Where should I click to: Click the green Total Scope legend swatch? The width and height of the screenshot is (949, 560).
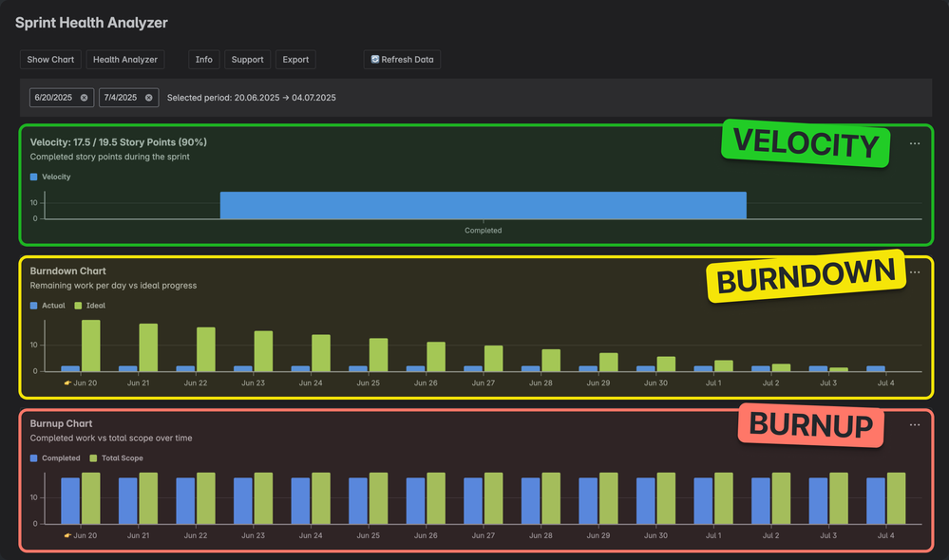point(93,457)
